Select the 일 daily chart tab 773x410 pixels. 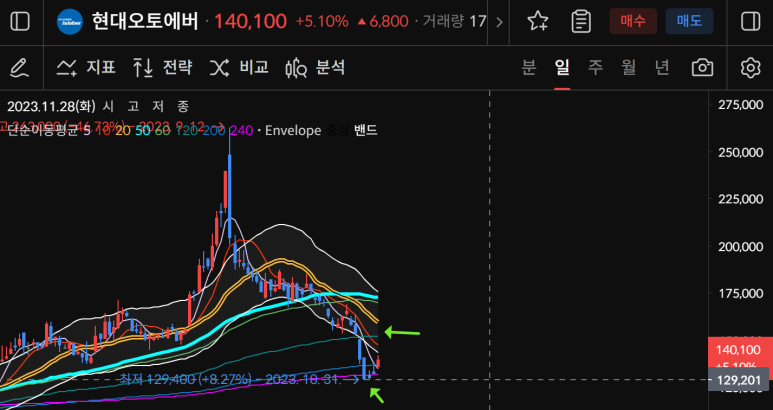tap(562, 68)
